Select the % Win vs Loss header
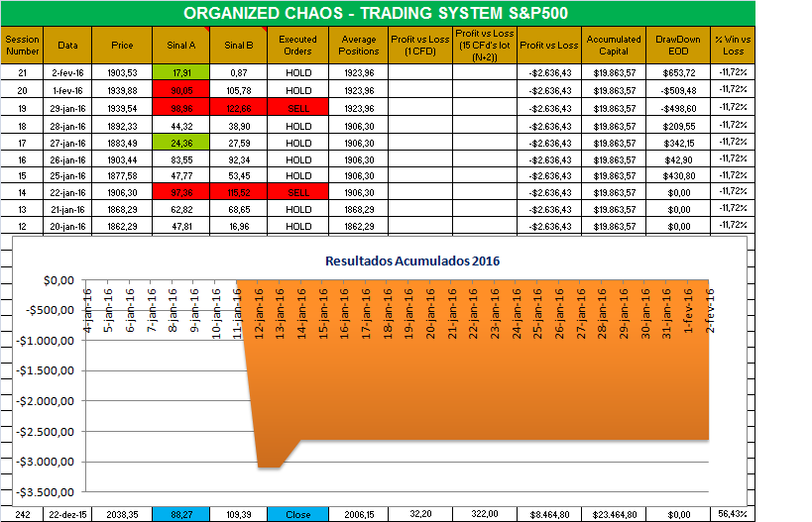 tap(733, 45)
